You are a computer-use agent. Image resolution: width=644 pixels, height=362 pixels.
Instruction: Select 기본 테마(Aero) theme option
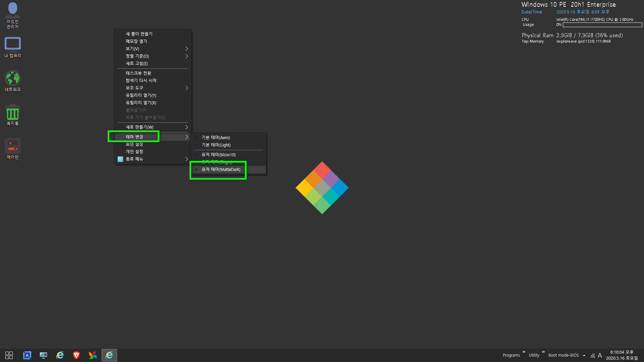pos(229,138)
